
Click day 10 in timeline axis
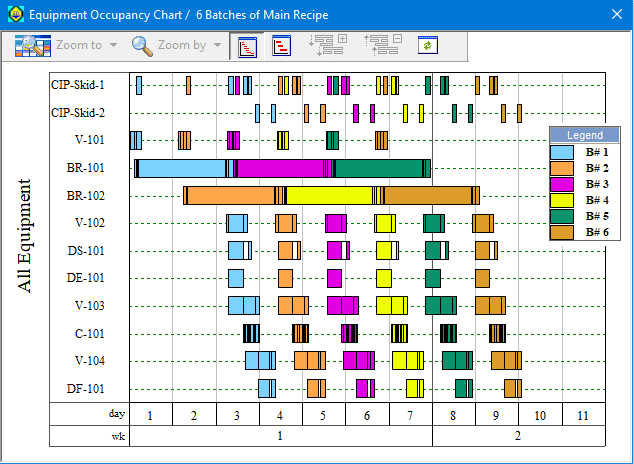[x=540, y=415]
